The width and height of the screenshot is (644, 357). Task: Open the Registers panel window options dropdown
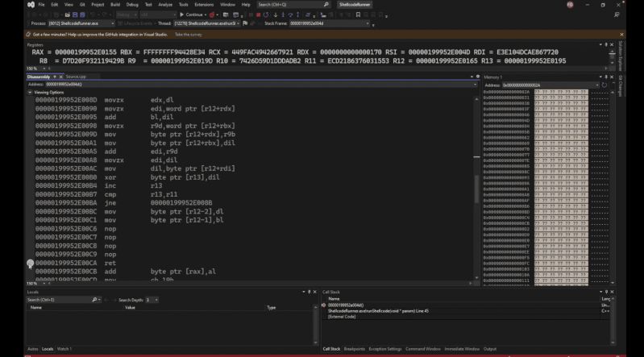pyautogui.click(x=600, y=44)
